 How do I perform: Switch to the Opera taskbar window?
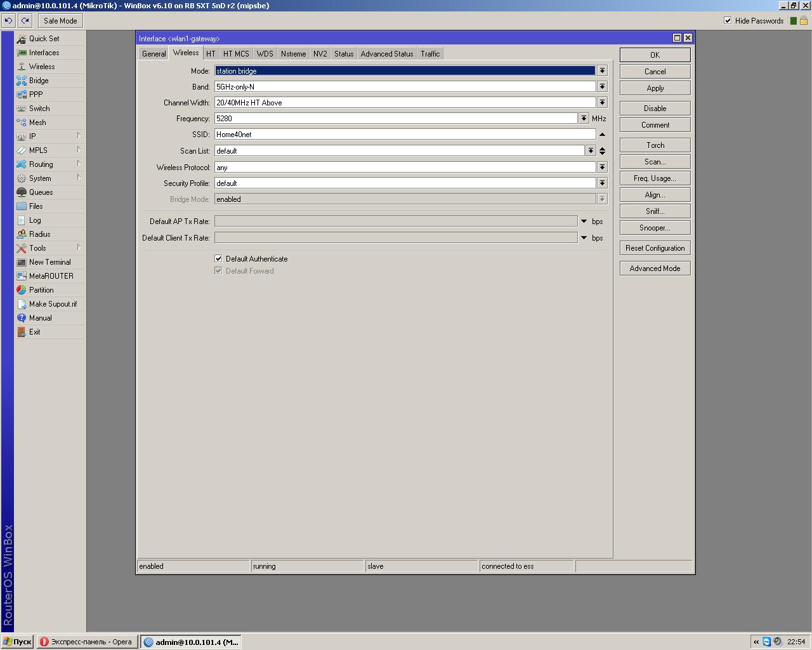pyautogui.click(x=86, y=642)
